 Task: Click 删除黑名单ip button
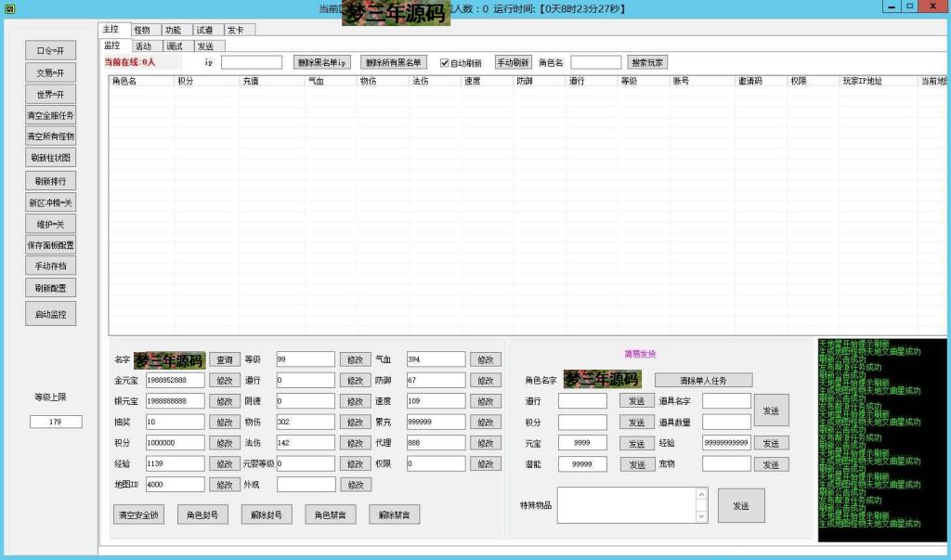coord(322,62)
